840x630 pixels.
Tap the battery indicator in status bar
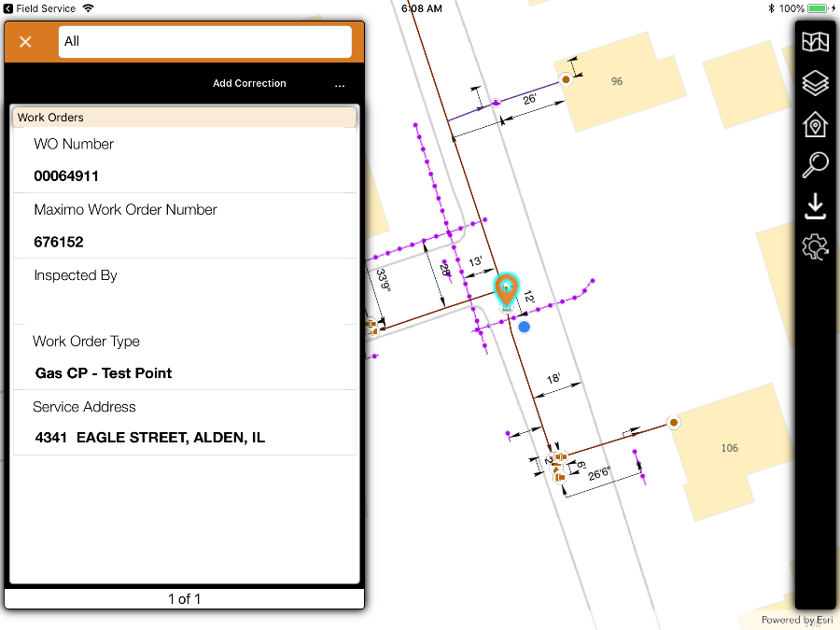(818, 8)
